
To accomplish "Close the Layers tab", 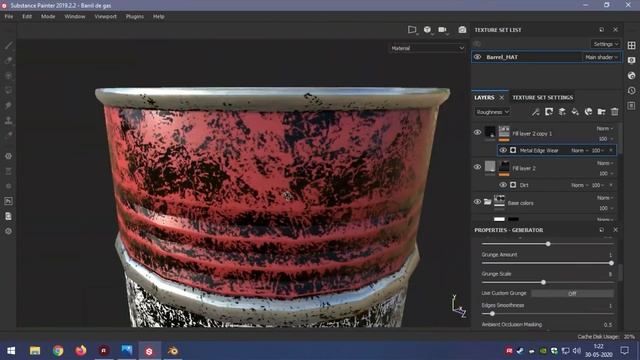I will point(502,98).
